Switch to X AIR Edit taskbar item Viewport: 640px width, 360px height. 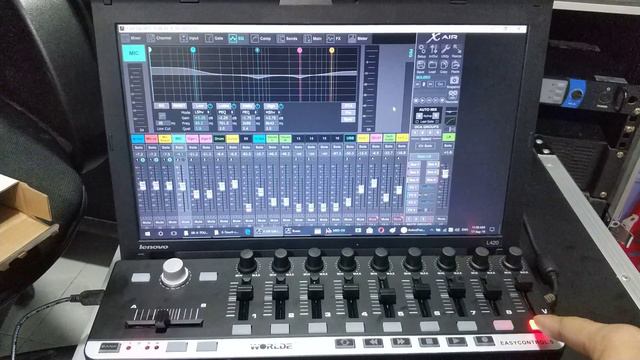[267, 231]
